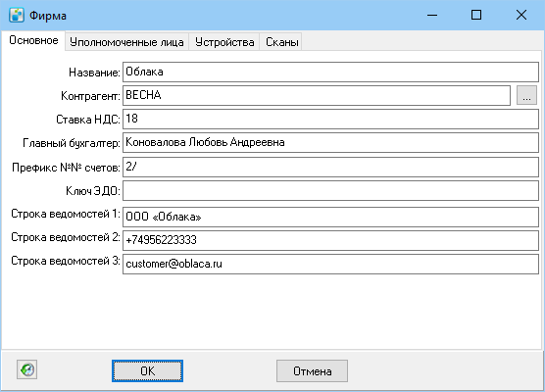The height and width of the screenshot is (392, 545).
Task: Click the Ставка НДС: label
Action: (x=88, y=120)
